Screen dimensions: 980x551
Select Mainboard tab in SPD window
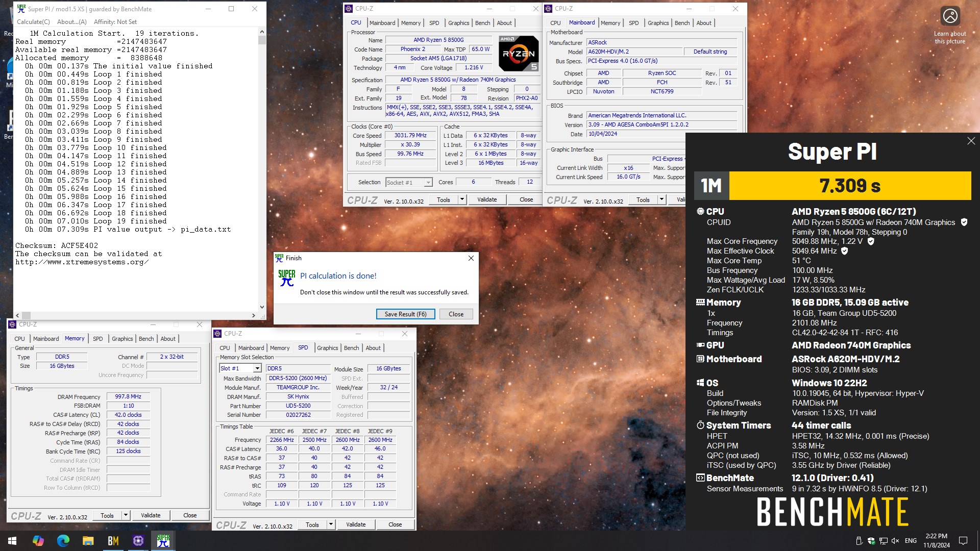251,348
